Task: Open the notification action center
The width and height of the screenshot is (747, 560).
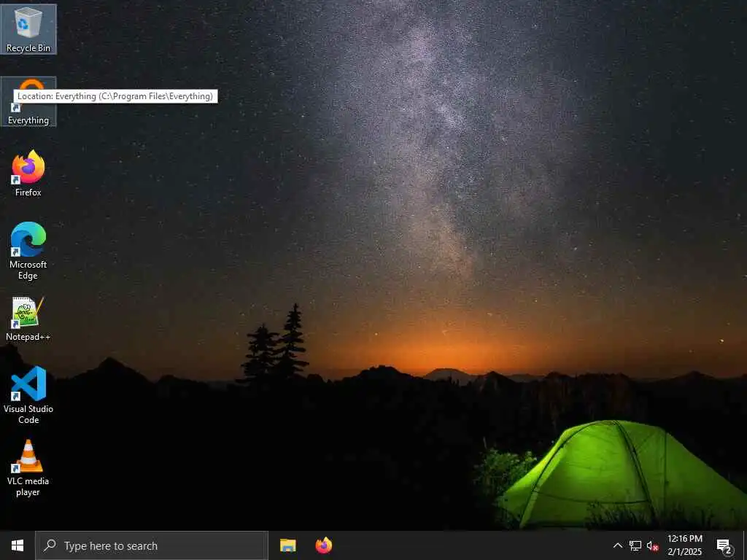Action: (724, 545)
